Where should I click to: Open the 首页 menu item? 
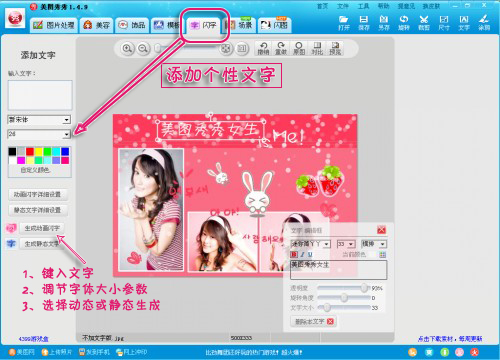click(322, 6)
